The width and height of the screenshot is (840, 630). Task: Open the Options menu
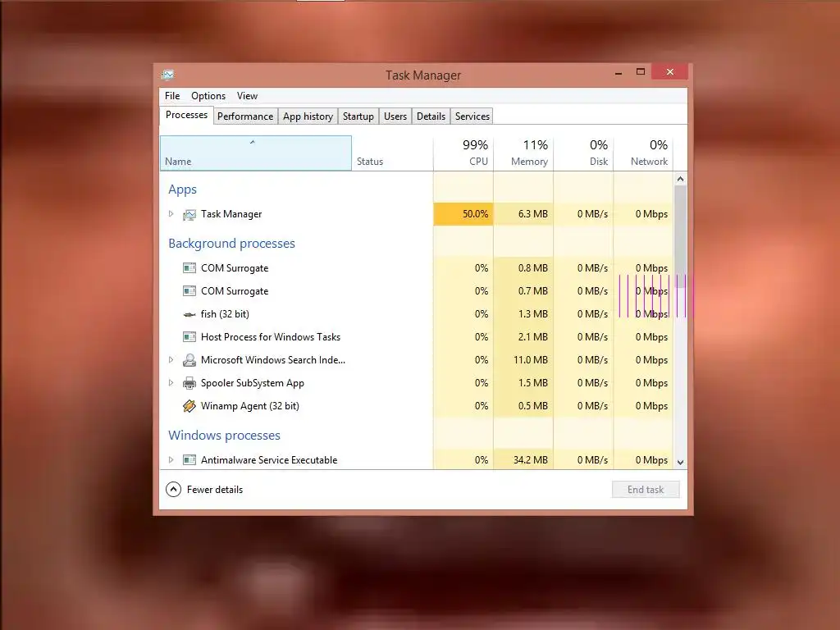tap(208, 96)
